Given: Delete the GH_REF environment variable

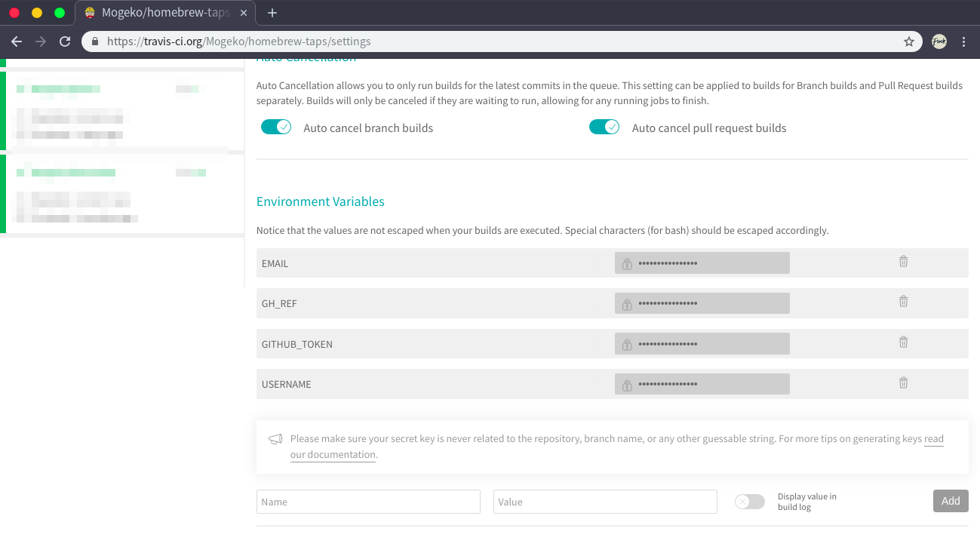Looking at the screenshot, I should [903, 301].
